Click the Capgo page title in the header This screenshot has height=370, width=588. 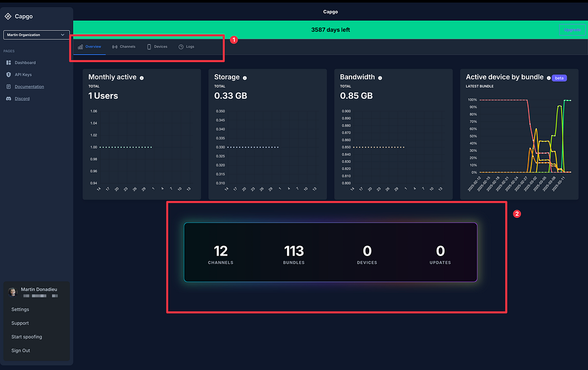click(330, 12)
